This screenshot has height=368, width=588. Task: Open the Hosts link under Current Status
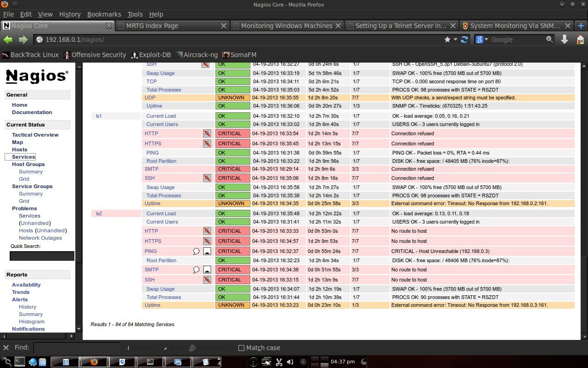click(19, 149)
